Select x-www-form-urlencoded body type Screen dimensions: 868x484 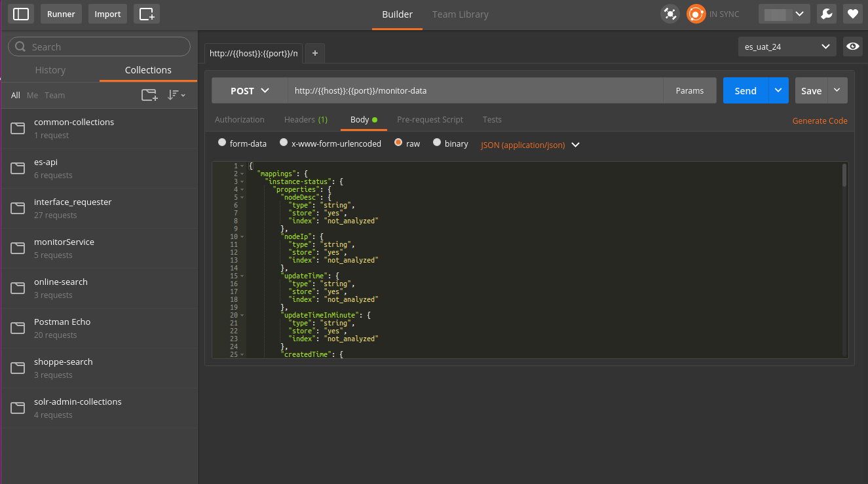284,143
